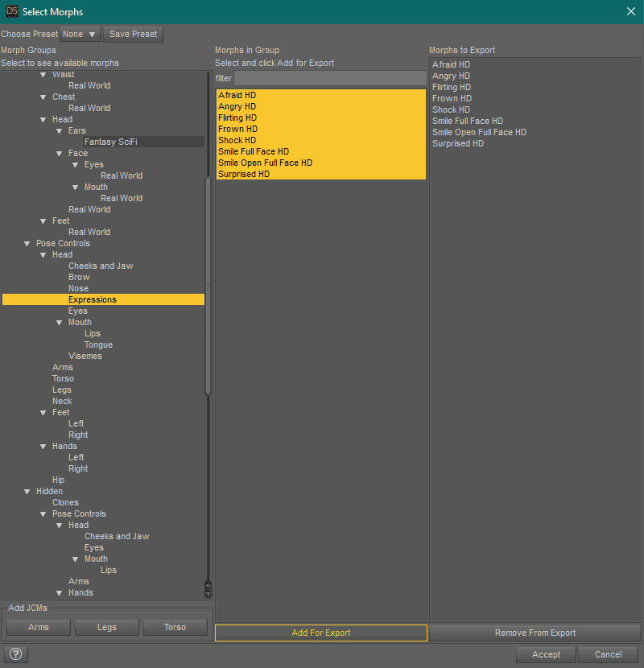644x668 pixels.
Task: Collapse the Pose Controls tree group
Action: pyautogui.click(x=28, y=243)
